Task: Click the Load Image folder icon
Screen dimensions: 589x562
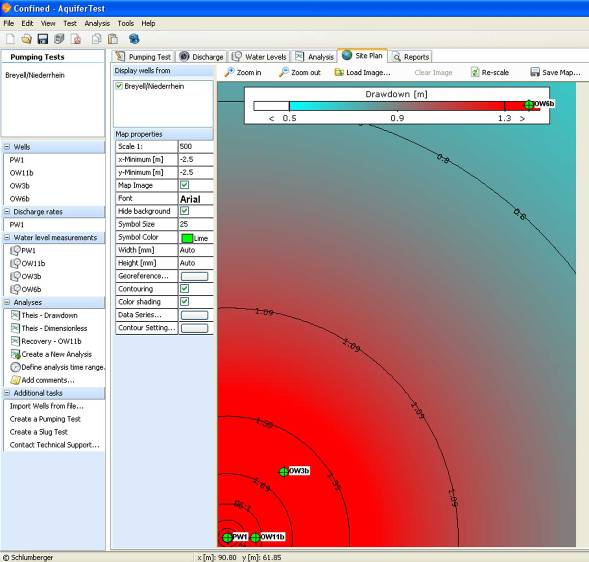Action: pyautogui.click(x=339, y=72)
